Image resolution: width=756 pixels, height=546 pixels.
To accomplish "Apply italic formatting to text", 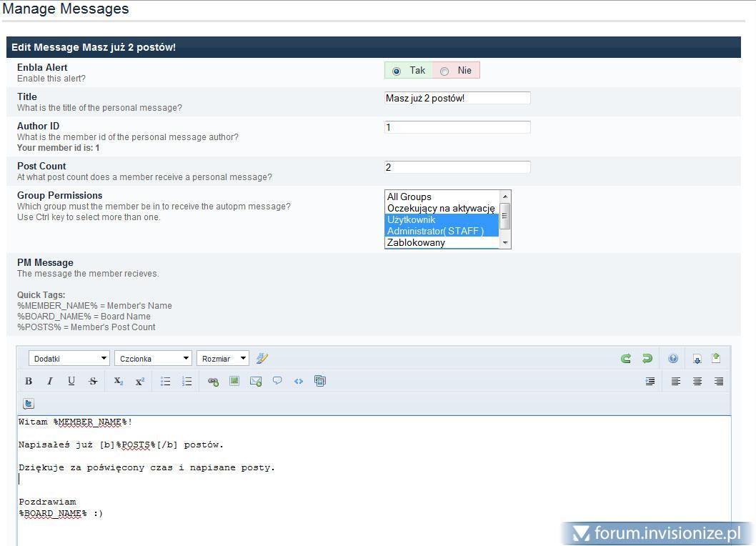I will coord(50,382).
